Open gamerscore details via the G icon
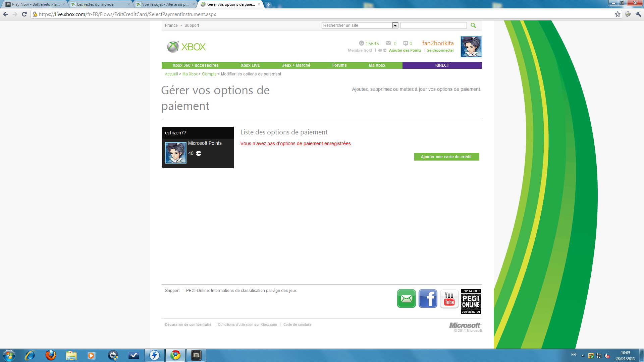The height and width of the screenshot is (362, 644). coord(361,43)
